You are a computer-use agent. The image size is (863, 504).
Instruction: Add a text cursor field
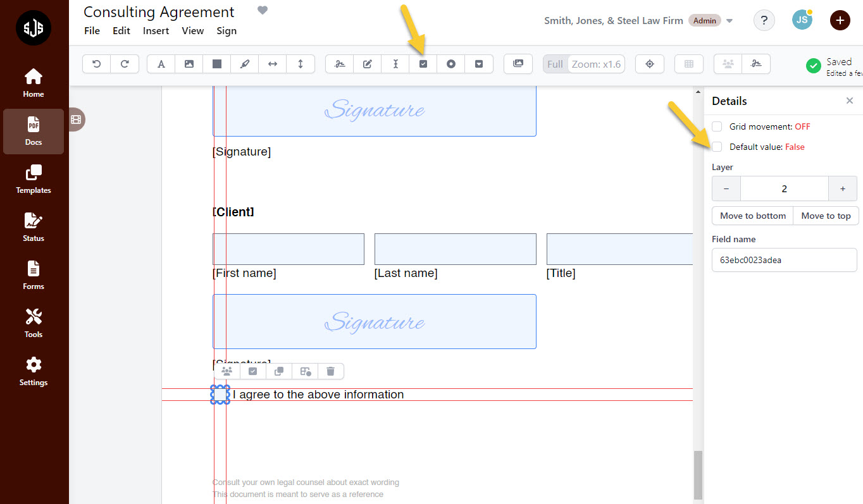tap(395, 64)
